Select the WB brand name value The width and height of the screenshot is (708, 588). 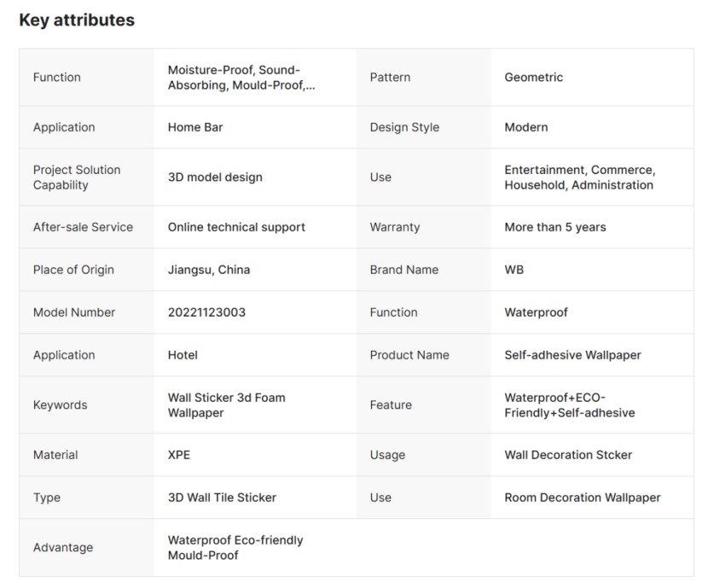point(514,270)
